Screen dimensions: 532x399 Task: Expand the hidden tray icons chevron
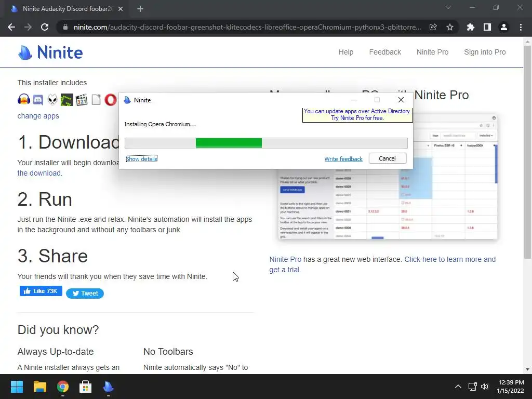[x=458, y=387]
